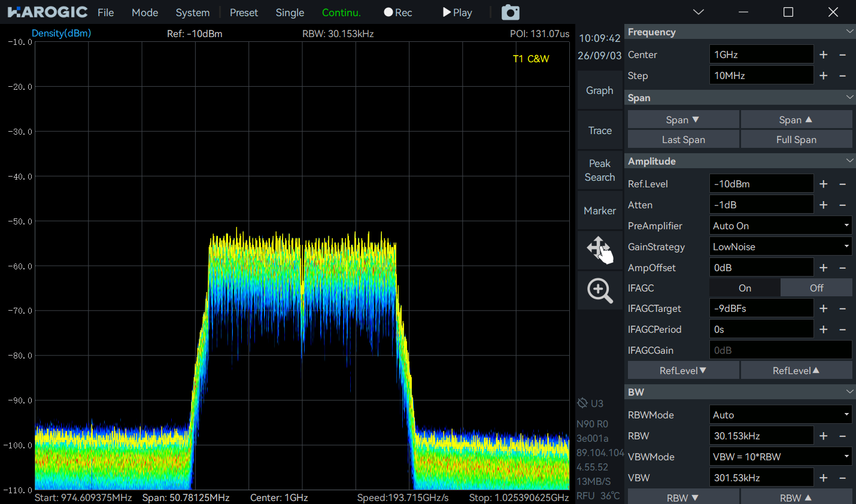Image resolution: width=856 pixels, height=504 pixels.
Task: Click the RefLevel down button
Action: click(683, 371)
